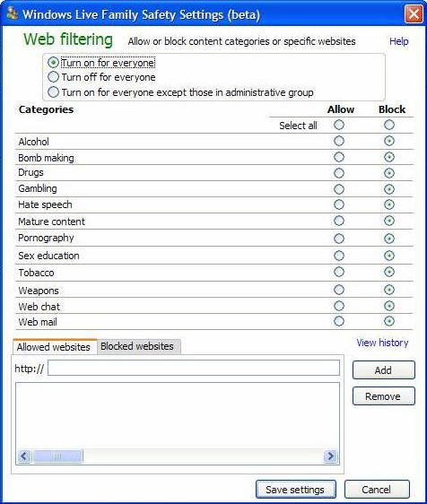
Task: Click the left scroll arrow in website list
Action: 24,456
